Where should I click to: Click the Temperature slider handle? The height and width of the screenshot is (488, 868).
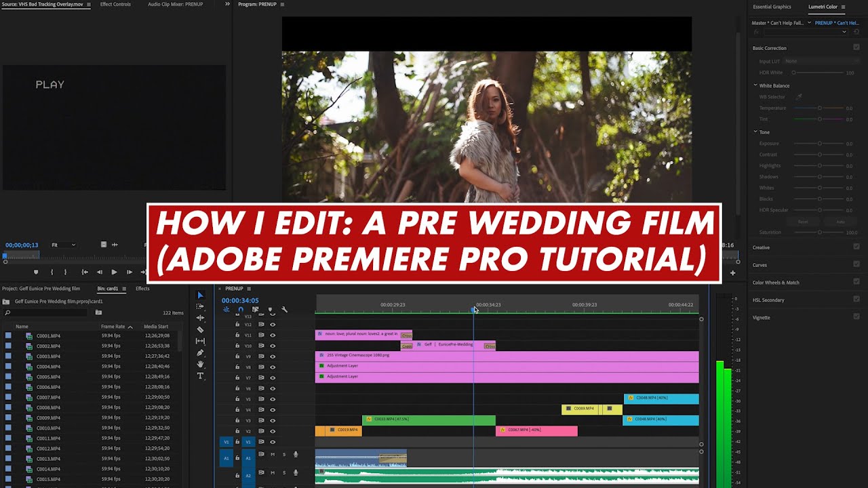point(819,108)
